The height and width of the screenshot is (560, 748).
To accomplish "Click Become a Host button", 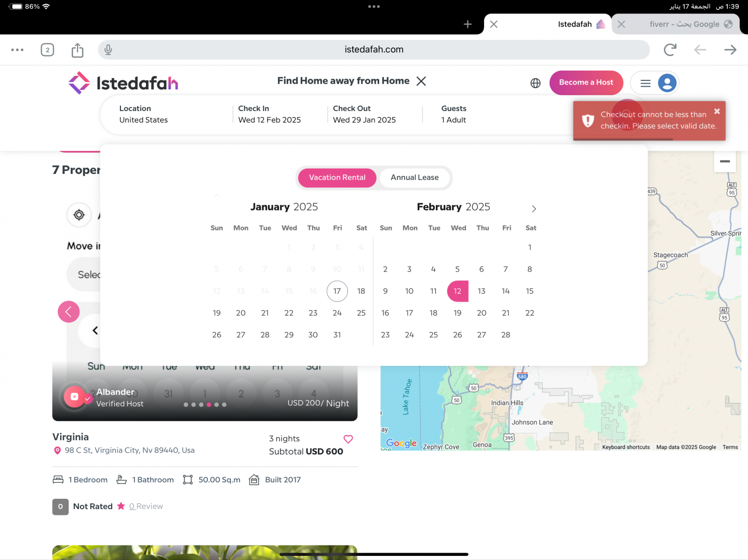I will click(x=586, y=83).
